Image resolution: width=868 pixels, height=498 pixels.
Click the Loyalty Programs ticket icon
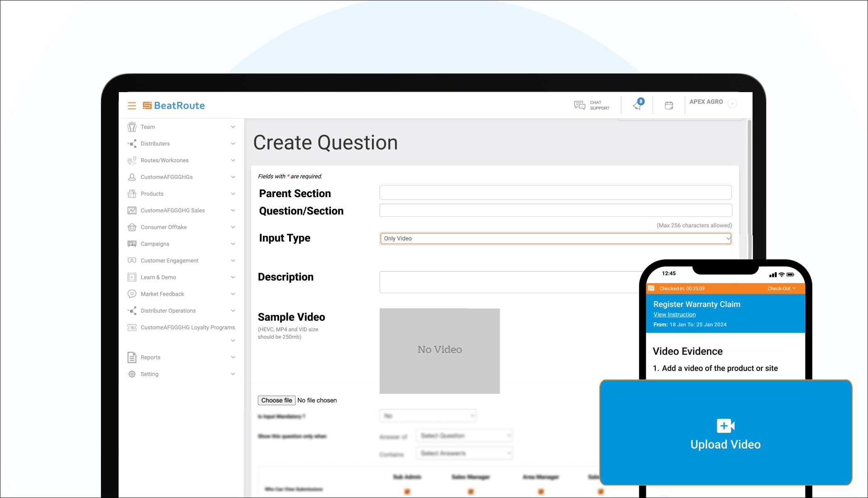pyautogui.click(x=132, y=327)
